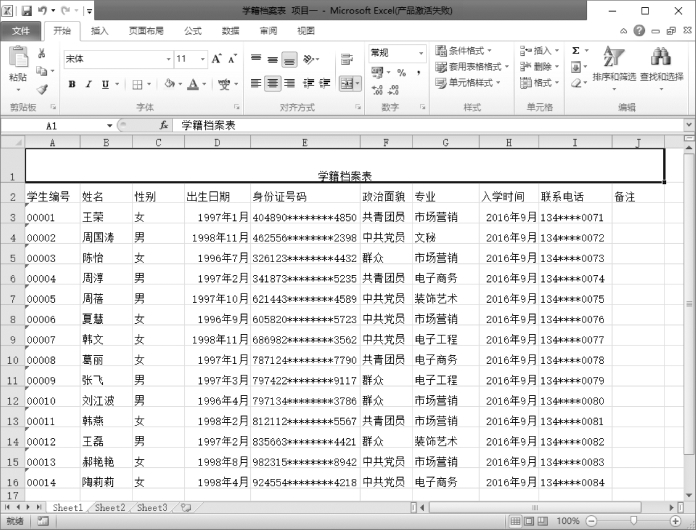Toggle Bold formatting
Viewport: 696px width, 530px height.
coord(72,84)
